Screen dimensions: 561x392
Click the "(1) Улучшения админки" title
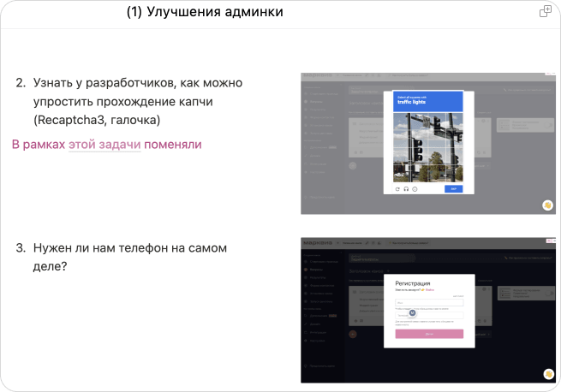click(205, 12)
